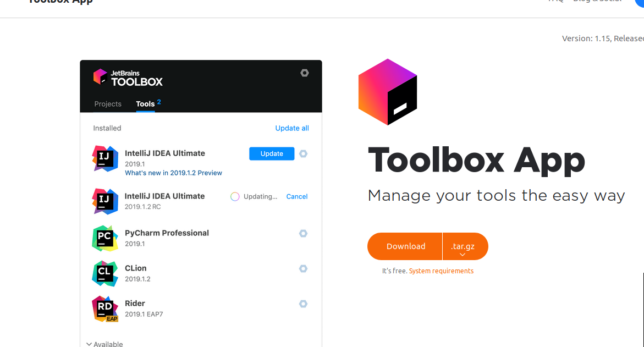Open System requirements link

pos(441,271)
